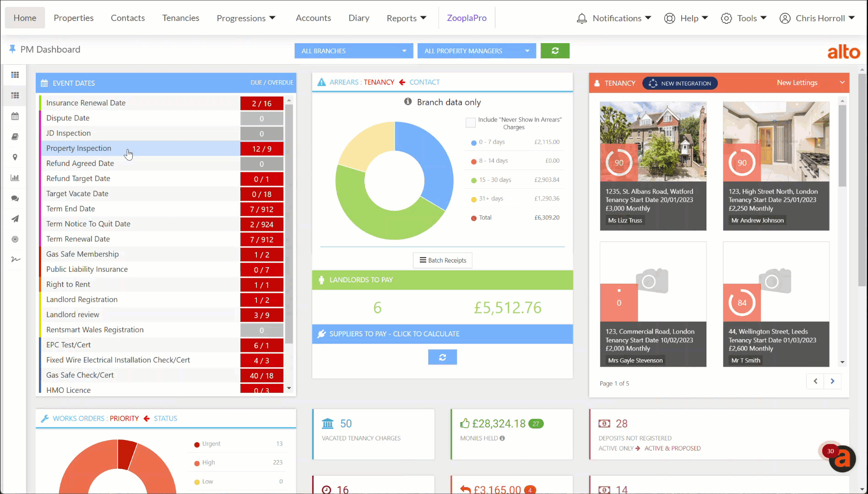Click the Event Dates list scrollbar
The height and width of the screenshot is (494, 868).
coord(289,224)
